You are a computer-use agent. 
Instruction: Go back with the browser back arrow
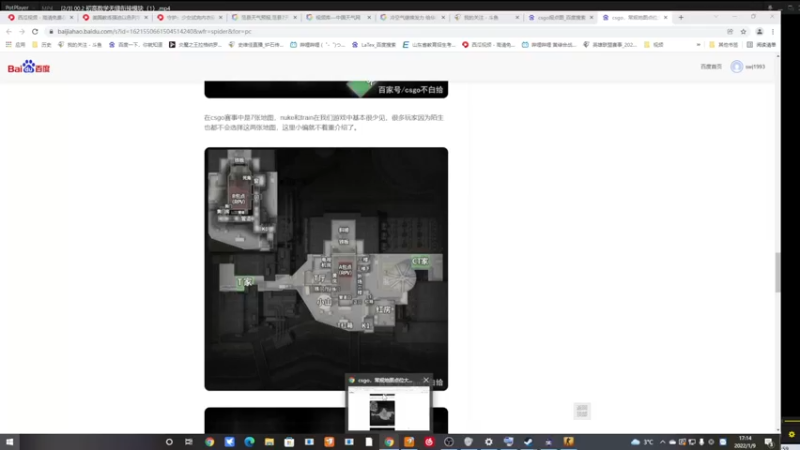point(9,32)
